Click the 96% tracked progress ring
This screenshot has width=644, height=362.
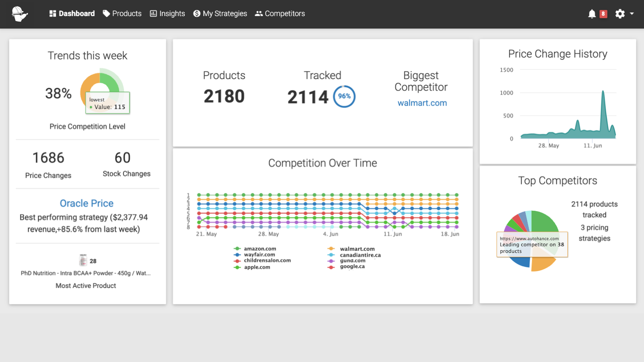pos(344,96)
